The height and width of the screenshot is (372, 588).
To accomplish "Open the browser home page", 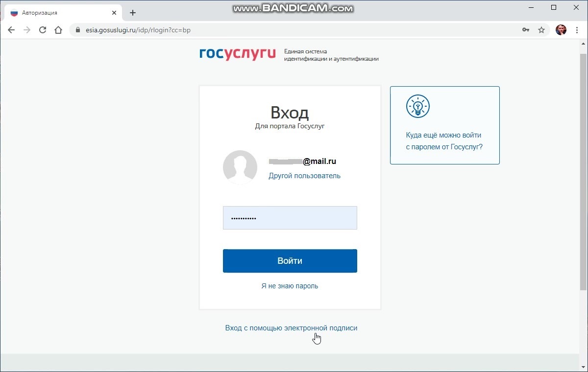I will 58,30.
